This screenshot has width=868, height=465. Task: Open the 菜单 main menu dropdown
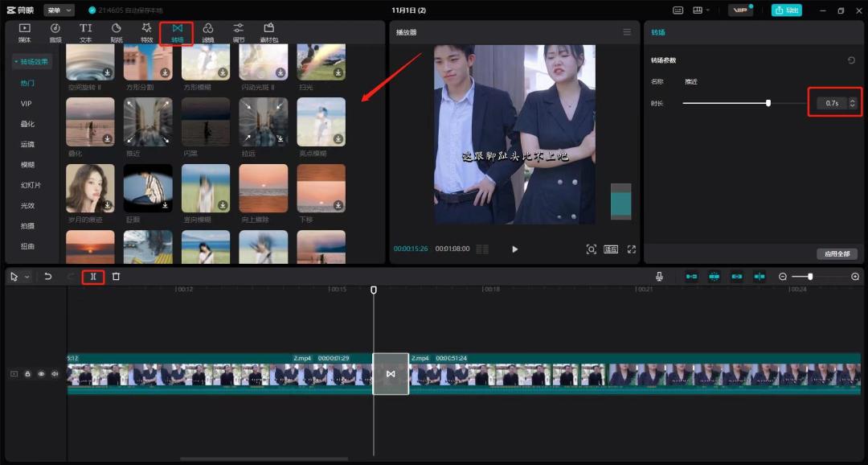[59, 10]
